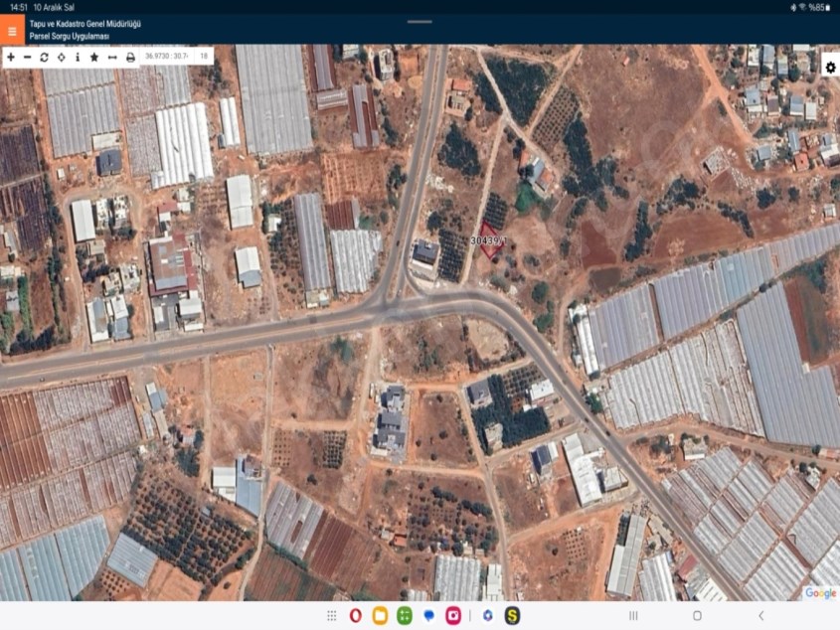
Task: Tap the recent apps button
Action: pos(633,616)
